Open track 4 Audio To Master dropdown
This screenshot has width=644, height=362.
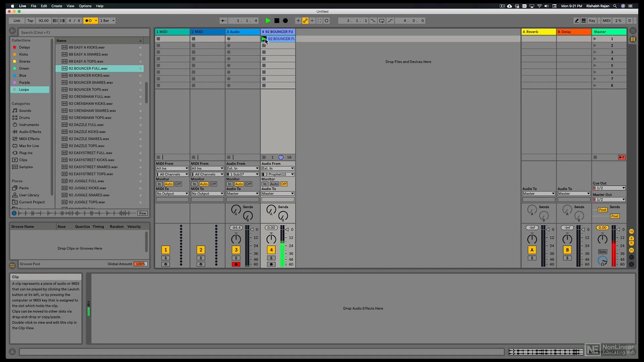pyautogui.click(x=278, y=194)
